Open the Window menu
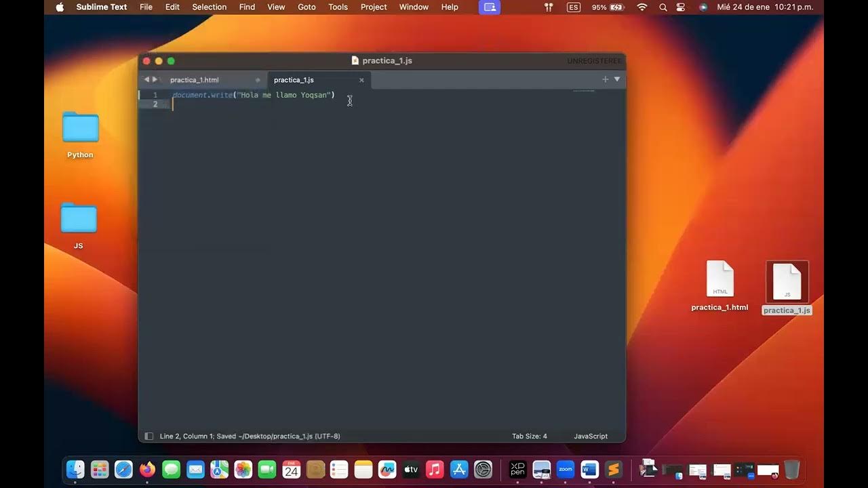868x488 pixels. 414,7
